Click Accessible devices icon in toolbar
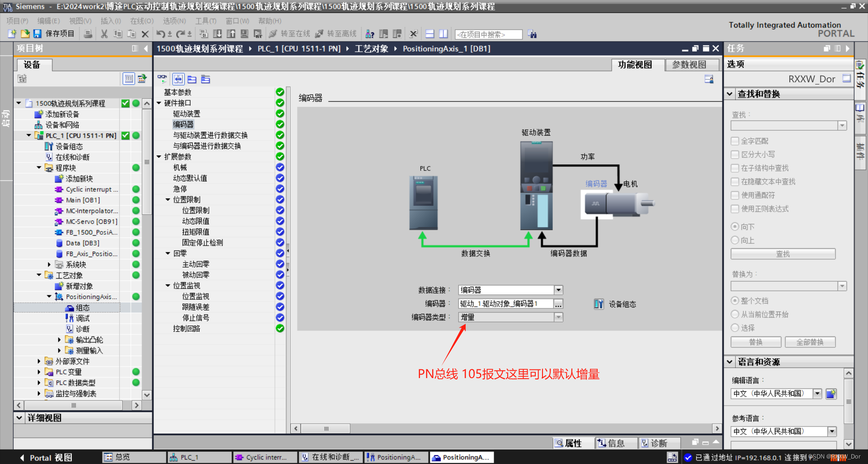 [x=370, y=34]
